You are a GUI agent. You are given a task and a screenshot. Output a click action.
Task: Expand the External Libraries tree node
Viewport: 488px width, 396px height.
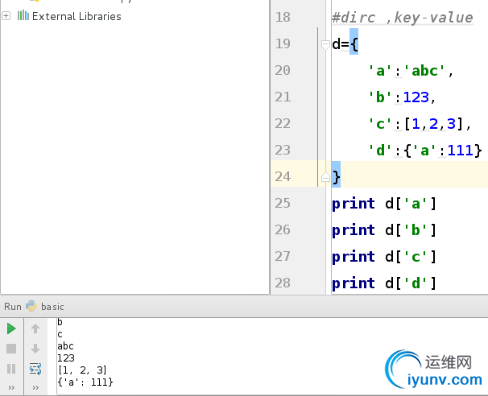[6, 15]
